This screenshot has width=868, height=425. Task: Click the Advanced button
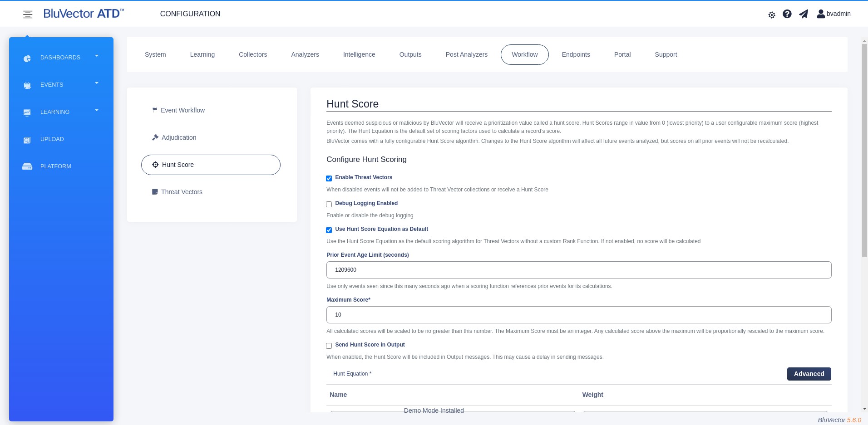coord(809,374)
